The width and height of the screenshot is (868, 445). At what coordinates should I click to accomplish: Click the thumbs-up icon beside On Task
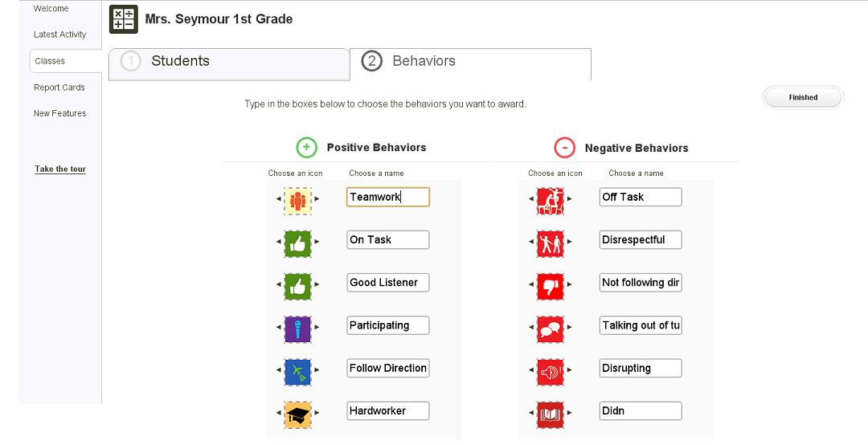(x=297, y=242)
